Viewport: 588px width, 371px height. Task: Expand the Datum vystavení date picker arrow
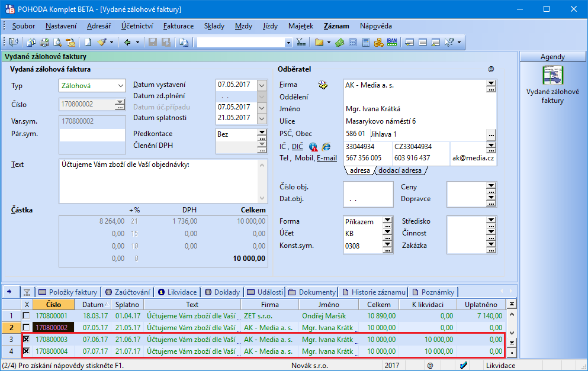click(262, 85)
